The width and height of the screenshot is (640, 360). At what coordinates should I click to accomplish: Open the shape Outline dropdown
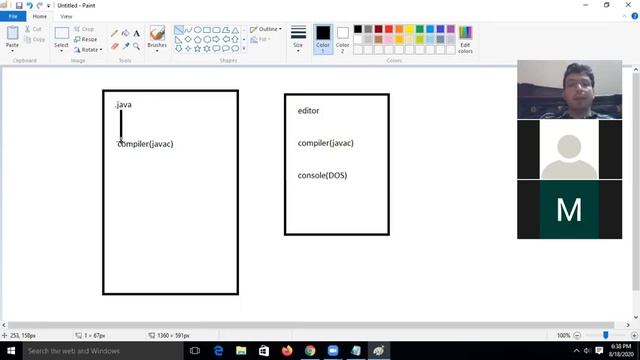tap(266, 29)
